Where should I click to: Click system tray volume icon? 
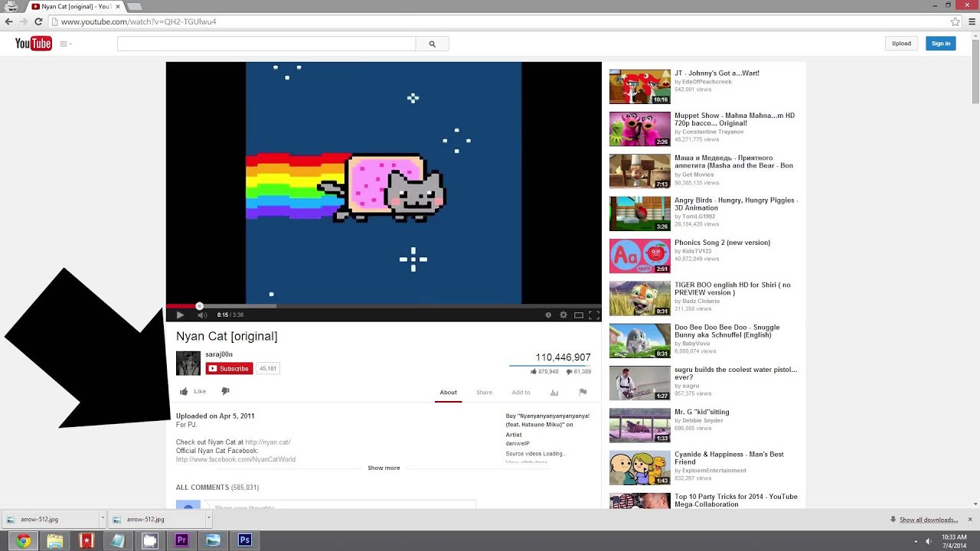pyautogui.click(x=929, y=541)
